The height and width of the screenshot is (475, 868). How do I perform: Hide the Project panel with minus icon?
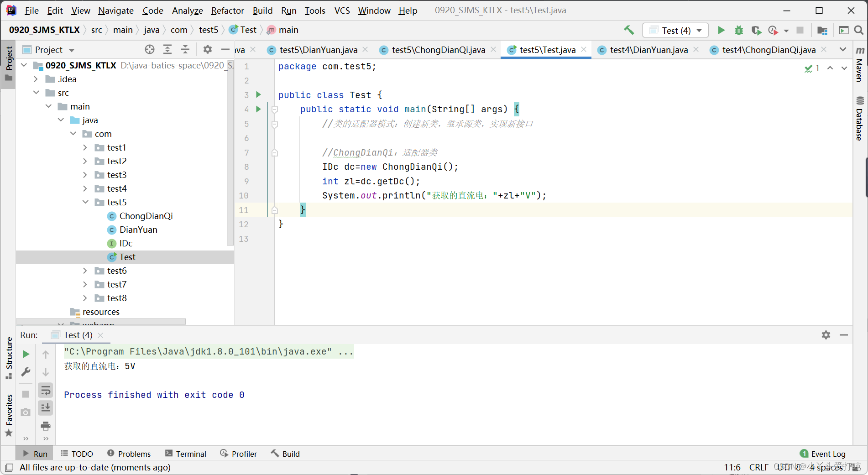coord(225,49)
